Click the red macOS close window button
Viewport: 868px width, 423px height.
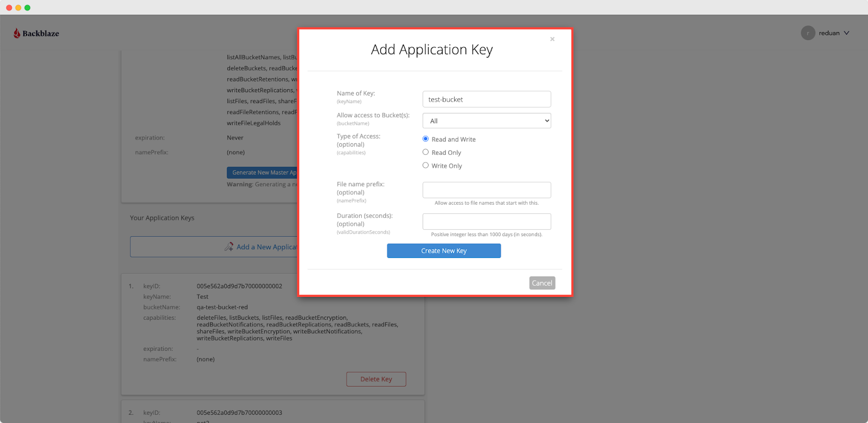click(9, 8)
